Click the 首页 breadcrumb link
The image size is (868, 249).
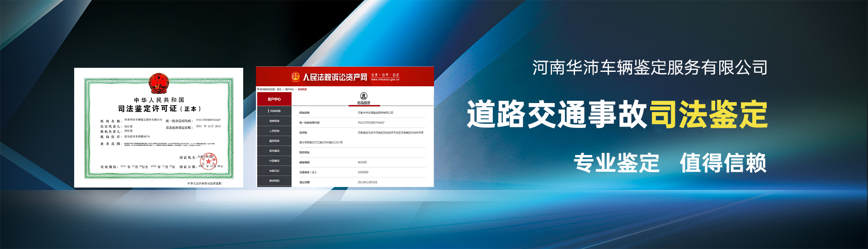pyautogui.click(x=279, y=89)
